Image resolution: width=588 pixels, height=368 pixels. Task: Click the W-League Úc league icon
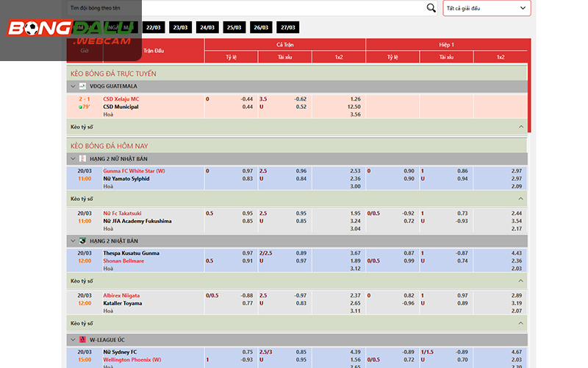(82, 339)
